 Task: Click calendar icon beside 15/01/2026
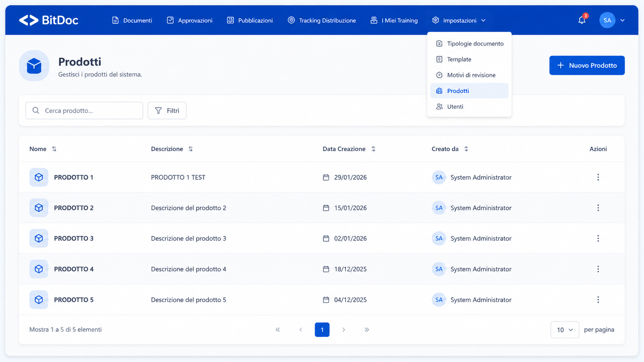click(x=326, y=208)
